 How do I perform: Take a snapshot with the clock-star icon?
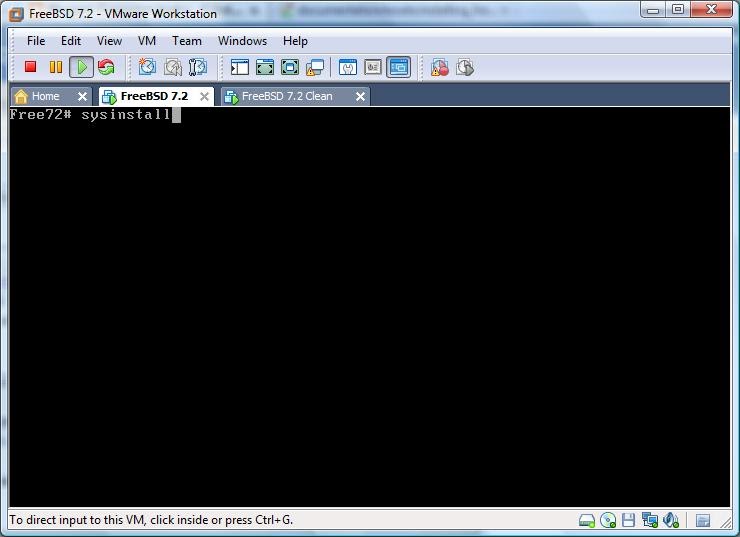pos(147,67)
